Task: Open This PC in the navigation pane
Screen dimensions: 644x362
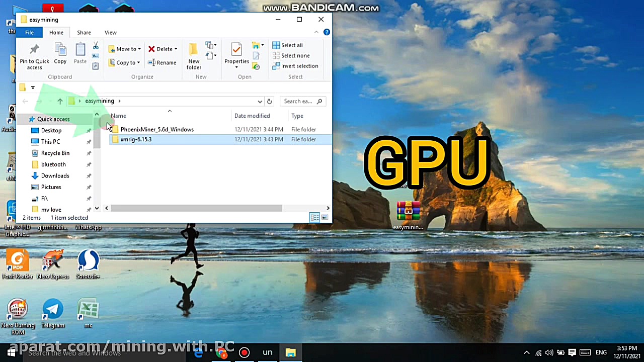Action: (50, 142)
